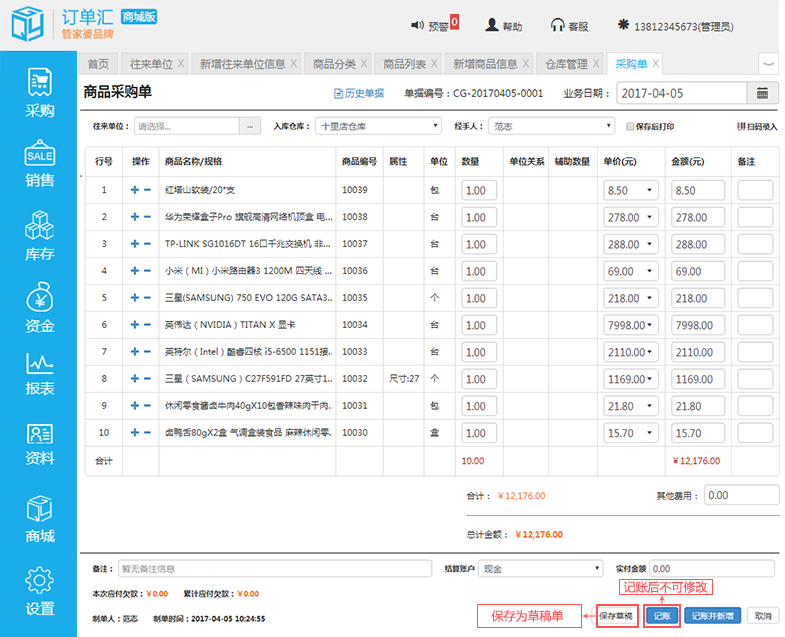Screen dimensions: 785x637
Task: Open the 资料 data module in sidebar
Action: click(x=40, y=444)
